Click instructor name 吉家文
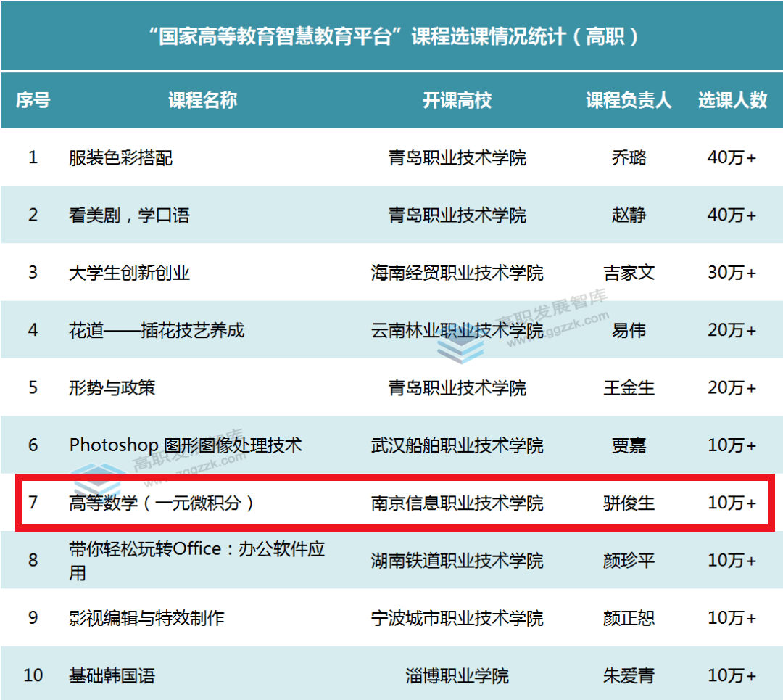 click(629, 272)
